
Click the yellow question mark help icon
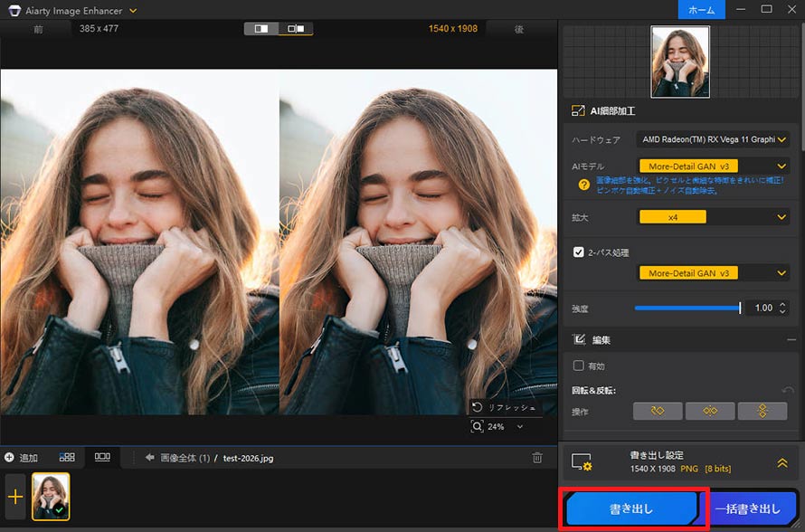click(583, 185)
